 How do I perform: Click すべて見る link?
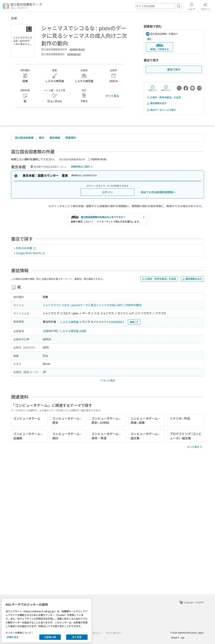coord(112,96)
